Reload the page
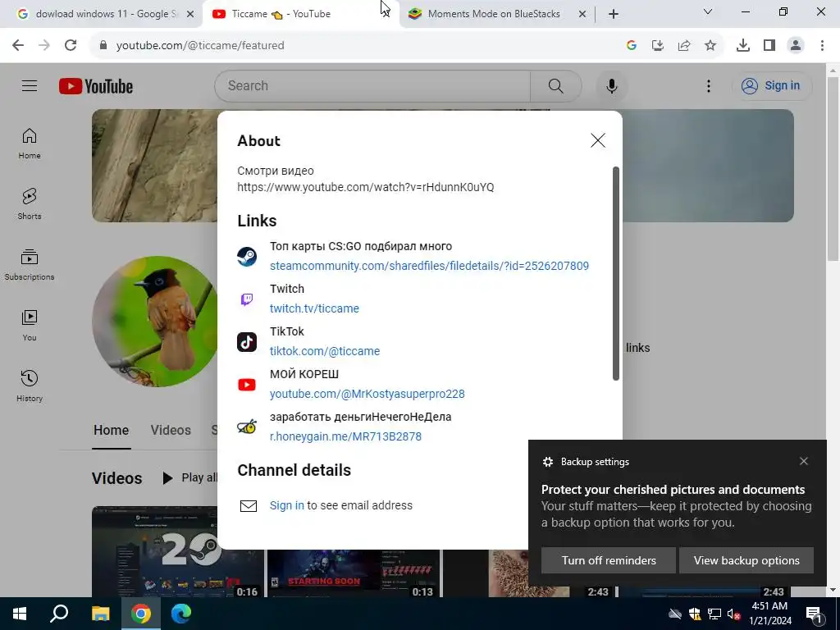840x630 pixels. tap(71, 46)
